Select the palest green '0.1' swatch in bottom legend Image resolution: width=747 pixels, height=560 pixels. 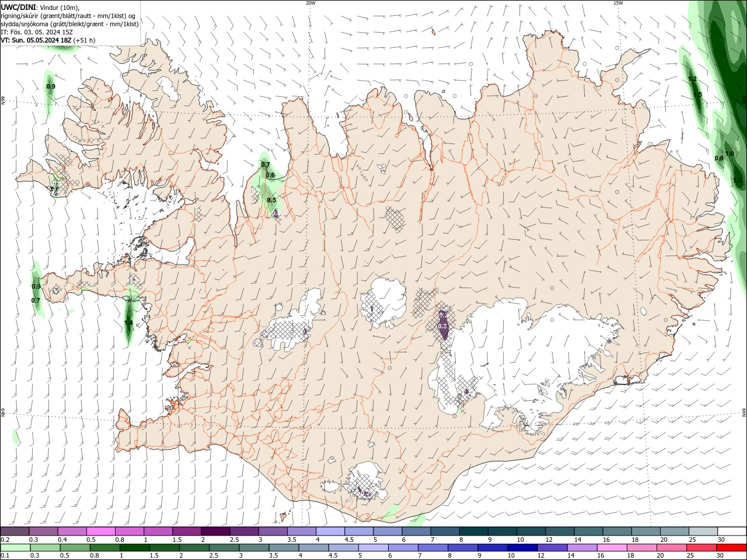click(x=16, y=548)
